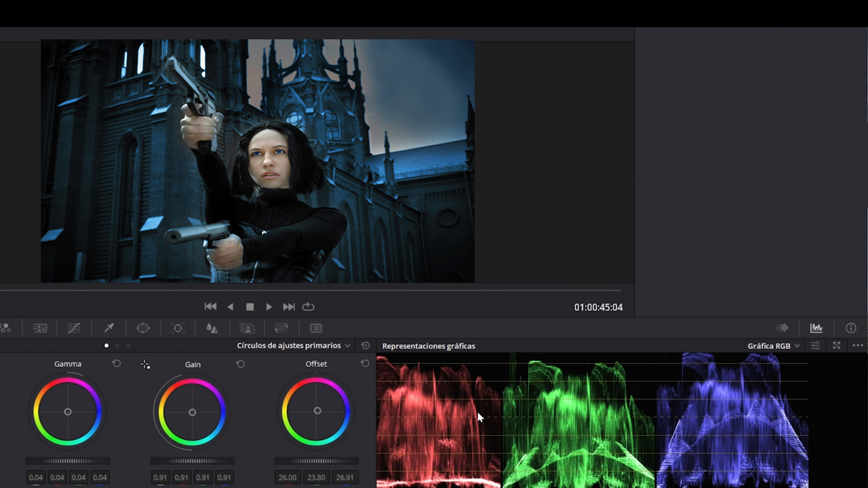
Task: Play the clip forward
Action: click(269, 307)
